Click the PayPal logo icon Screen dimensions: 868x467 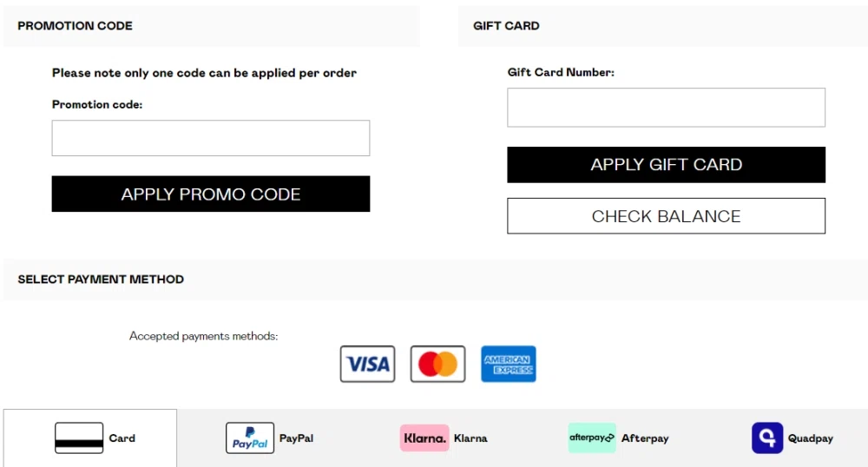250,438
